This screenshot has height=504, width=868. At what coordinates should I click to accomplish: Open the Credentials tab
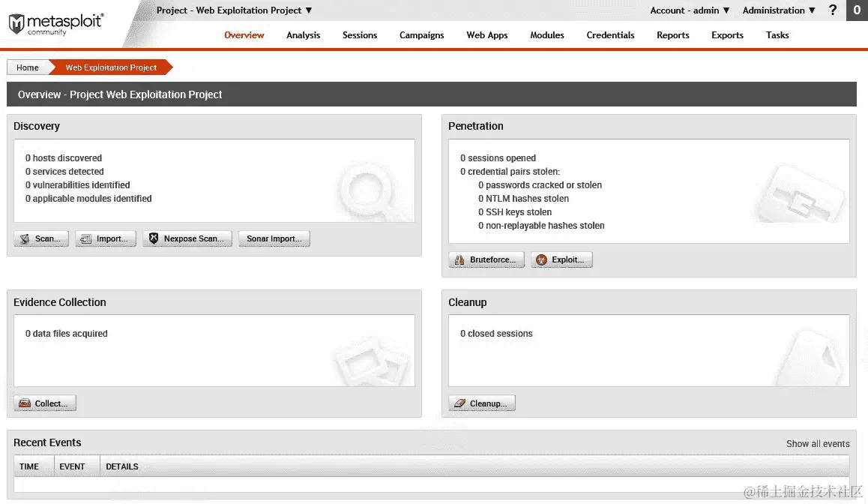[611, 35]
